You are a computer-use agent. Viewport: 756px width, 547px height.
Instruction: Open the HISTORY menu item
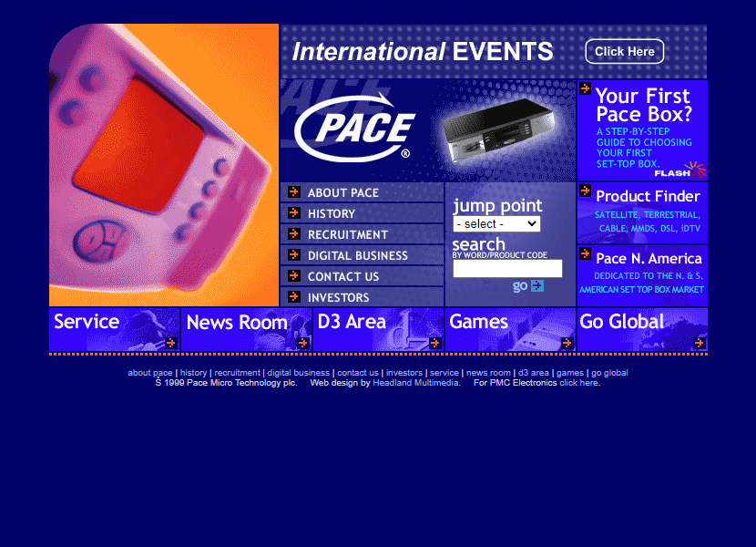click(363, 213)
